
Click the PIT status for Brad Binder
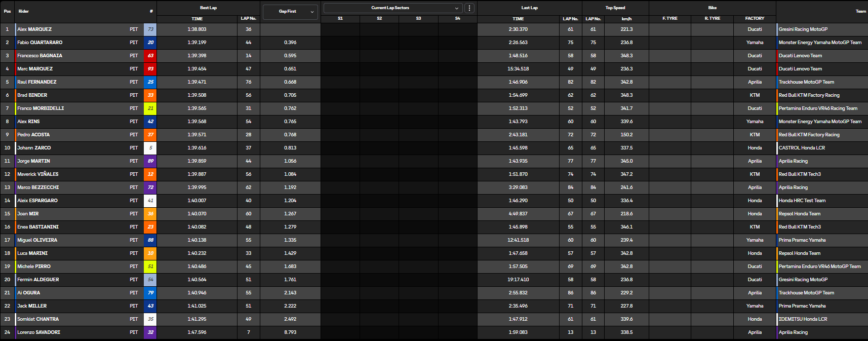[134, 95]
